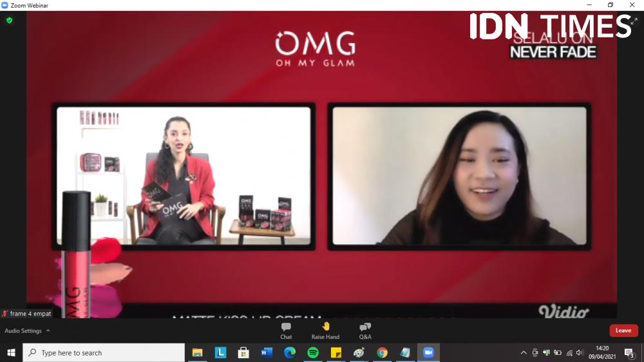Open Microsoft Edge from the taskbar
644x362 pixels.
pos(290,352)
